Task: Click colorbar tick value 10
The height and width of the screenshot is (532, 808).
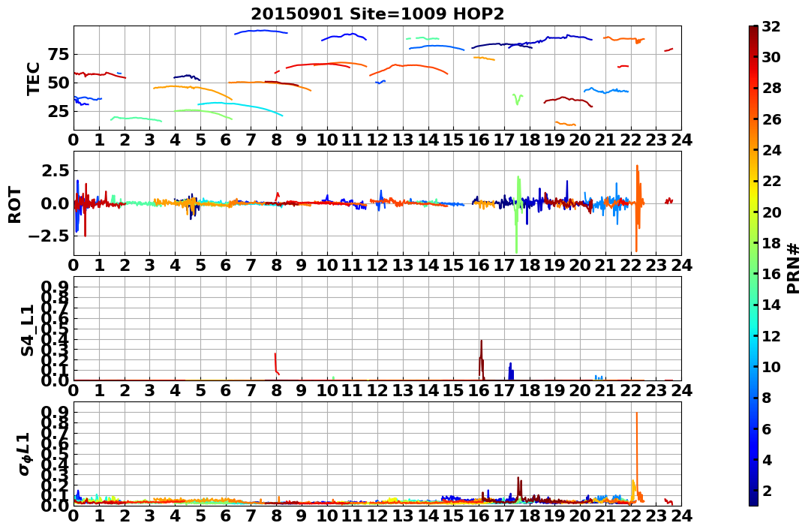Action: coord(771,366)
